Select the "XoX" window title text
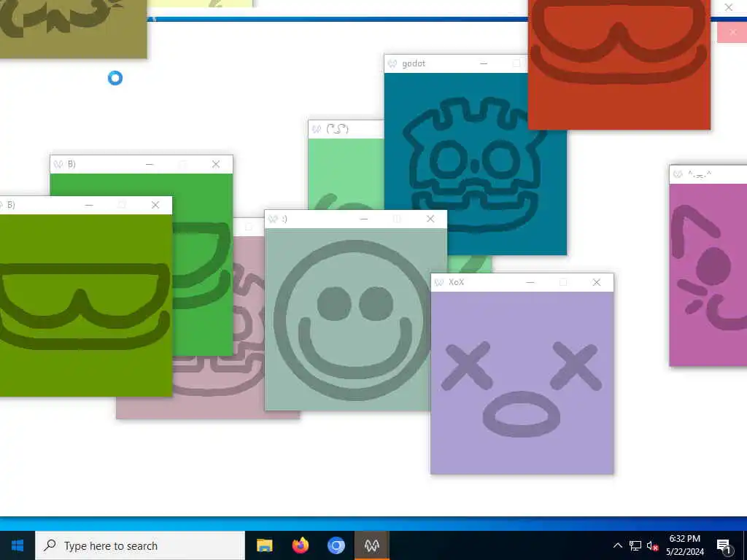The width and height of the screenshot is (747, 560). (456, 282)
